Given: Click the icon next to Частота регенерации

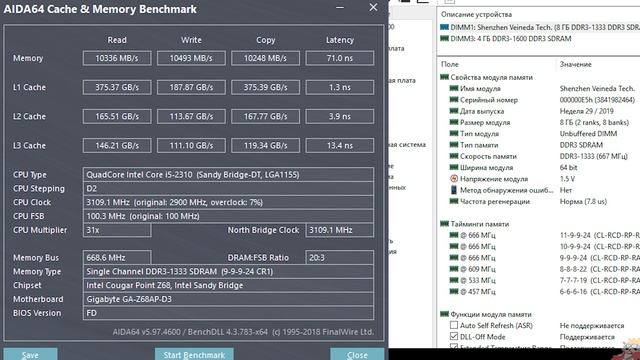Looking at the screenshot, I should (x=454, y=201).
